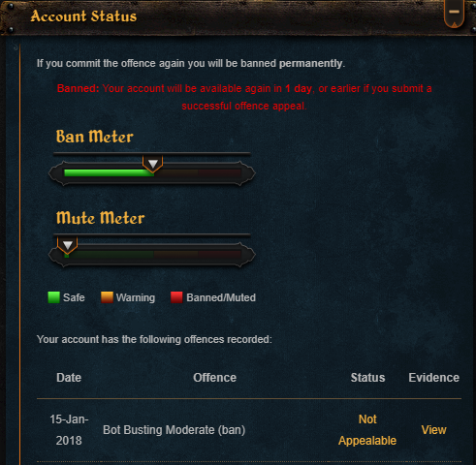Click the Evidence column header
The height and width of the screenshot is (465, 476).
pyautogui.click(x=433, y=378)
